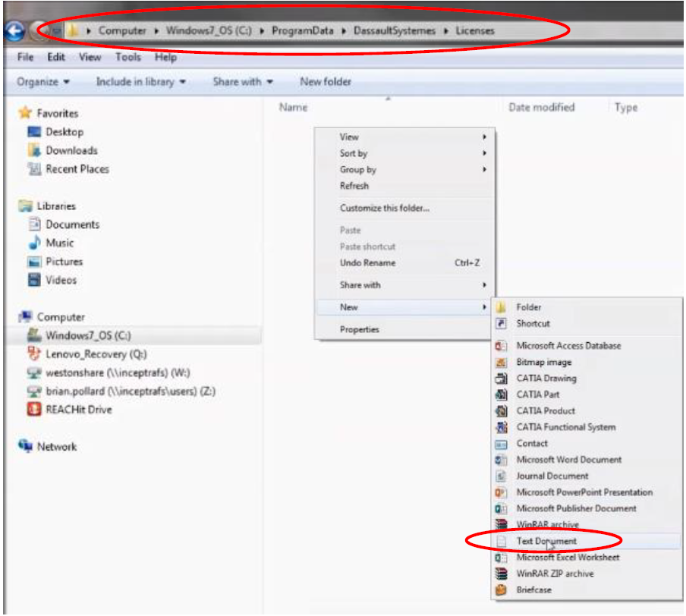Click the CATIA Drawing icon
686x616 pixels.
(x=502, y=378)
